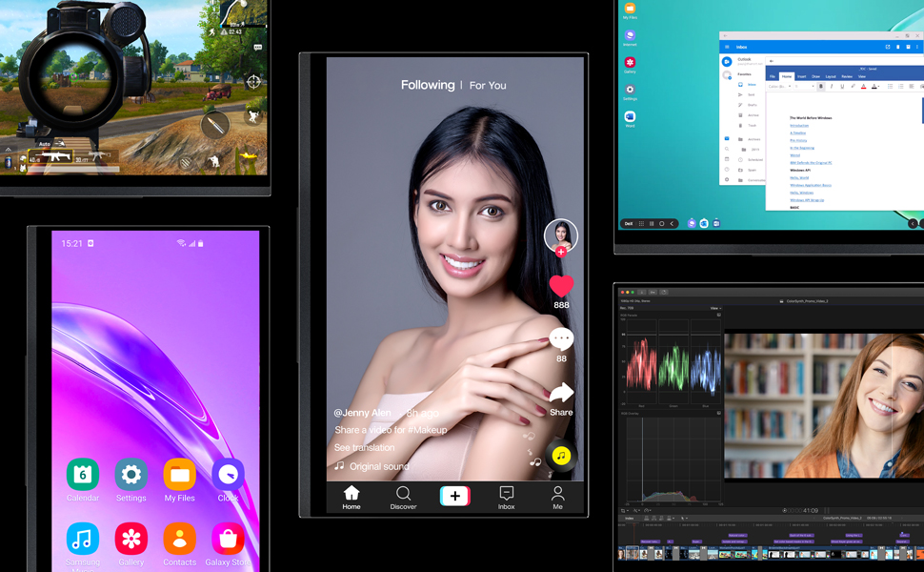Switch to the Following feed tab
This screenshot has height=572, width=924.
[428, 85]
